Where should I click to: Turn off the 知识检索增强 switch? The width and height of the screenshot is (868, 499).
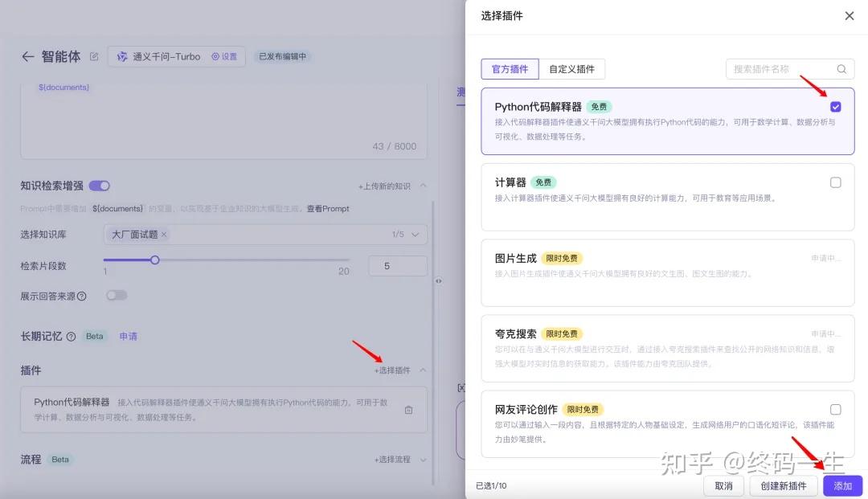coord(100,186)
